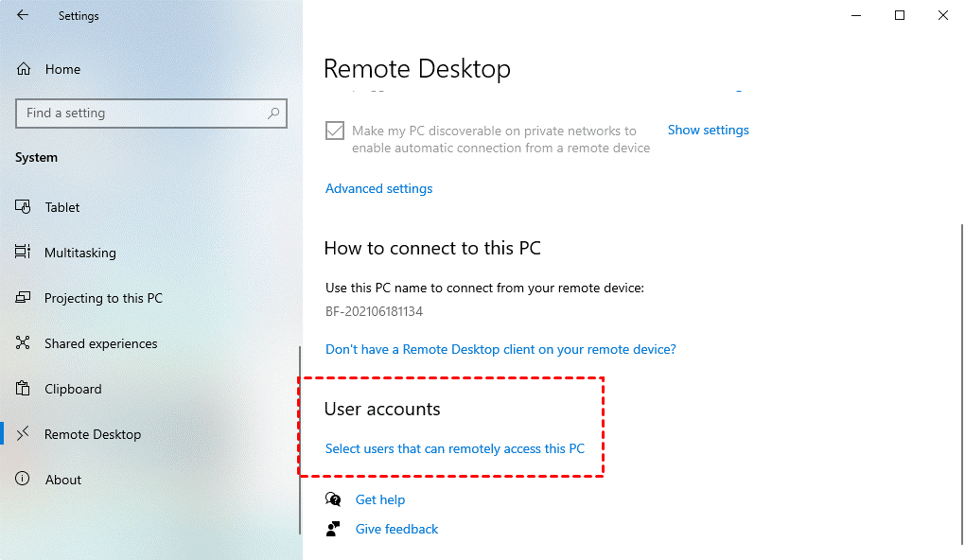Click the Projecting to this PC icon
965x560 pixels.
(25, 298)
